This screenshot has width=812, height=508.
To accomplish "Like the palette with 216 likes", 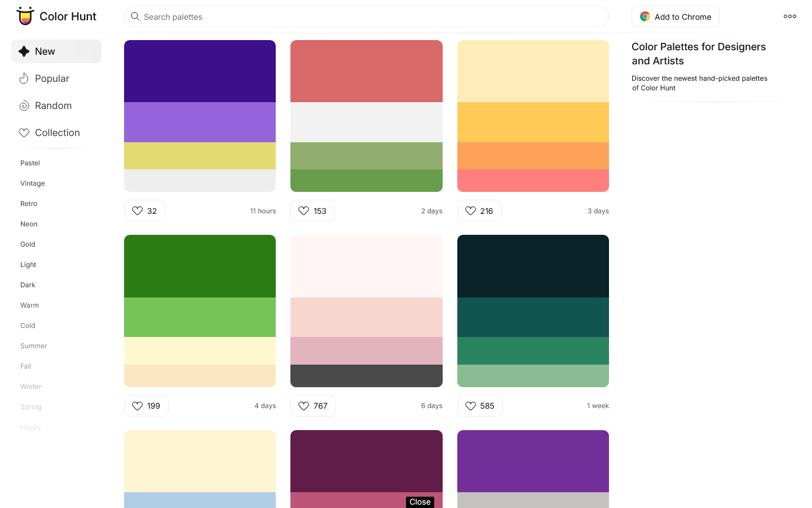I will (479, 211).
